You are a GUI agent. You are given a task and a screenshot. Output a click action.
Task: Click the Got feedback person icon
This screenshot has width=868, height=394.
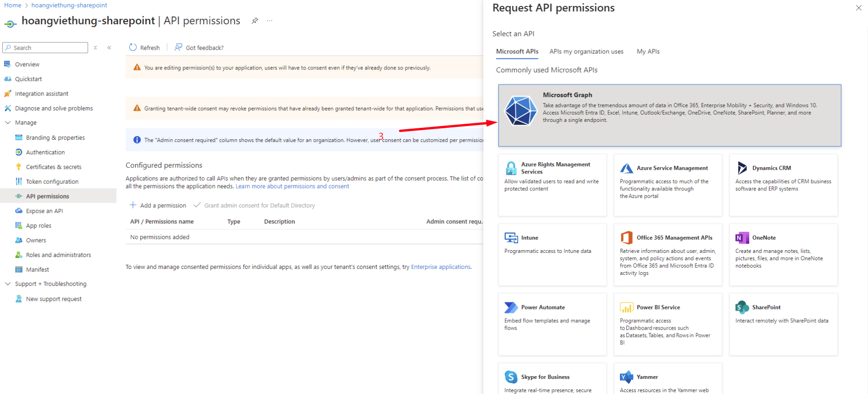click(178, 47)
